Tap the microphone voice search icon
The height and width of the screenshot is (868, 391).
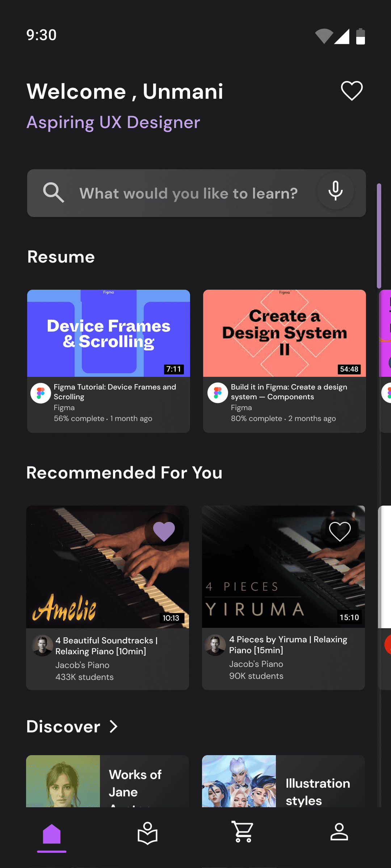pos(336,191)
